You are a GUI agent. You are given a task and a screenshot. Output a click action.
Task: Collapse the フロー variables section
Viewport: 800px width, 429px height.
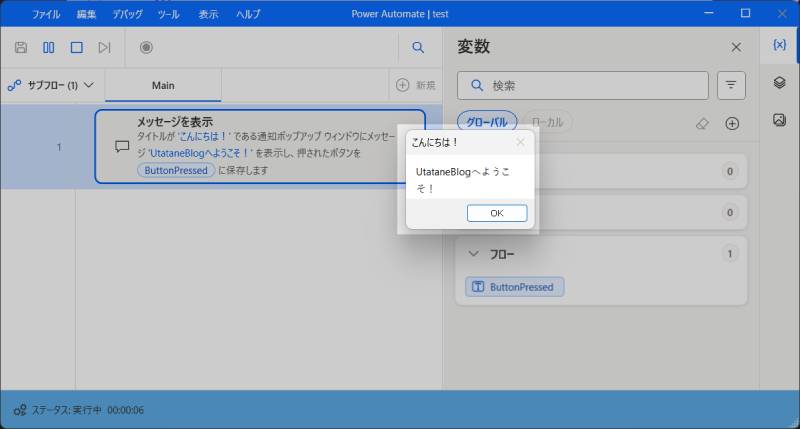pos(473,254)
